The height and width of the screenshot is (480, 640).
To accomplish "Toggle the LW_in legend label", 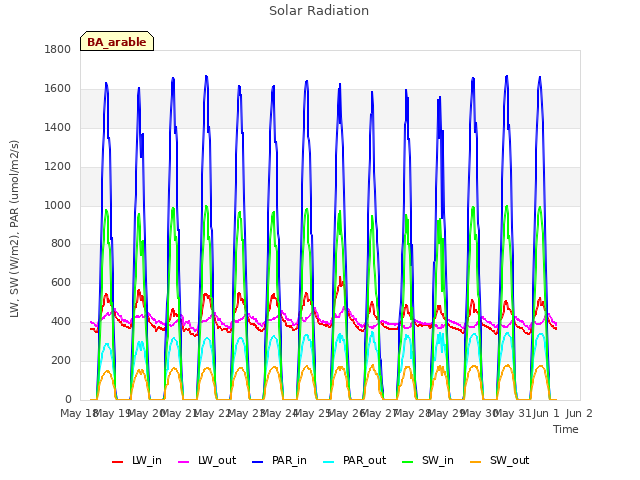I will point(147,460).
